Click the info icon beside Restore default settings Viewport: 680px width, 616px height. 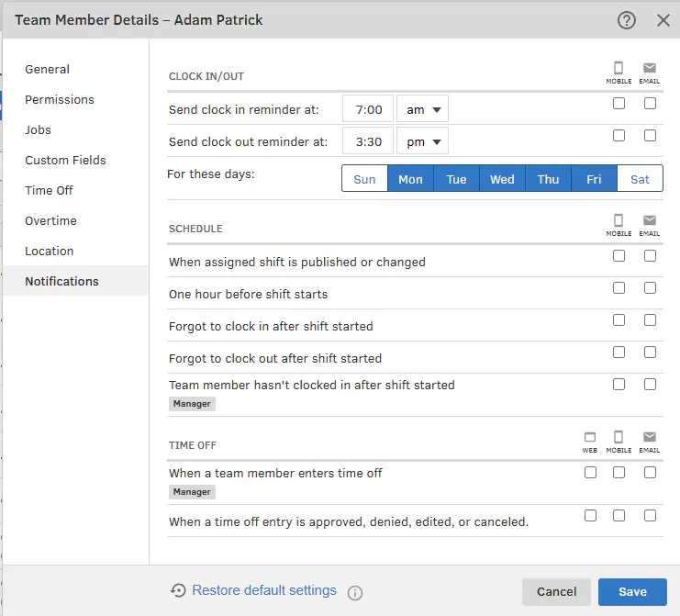(355, 592)
